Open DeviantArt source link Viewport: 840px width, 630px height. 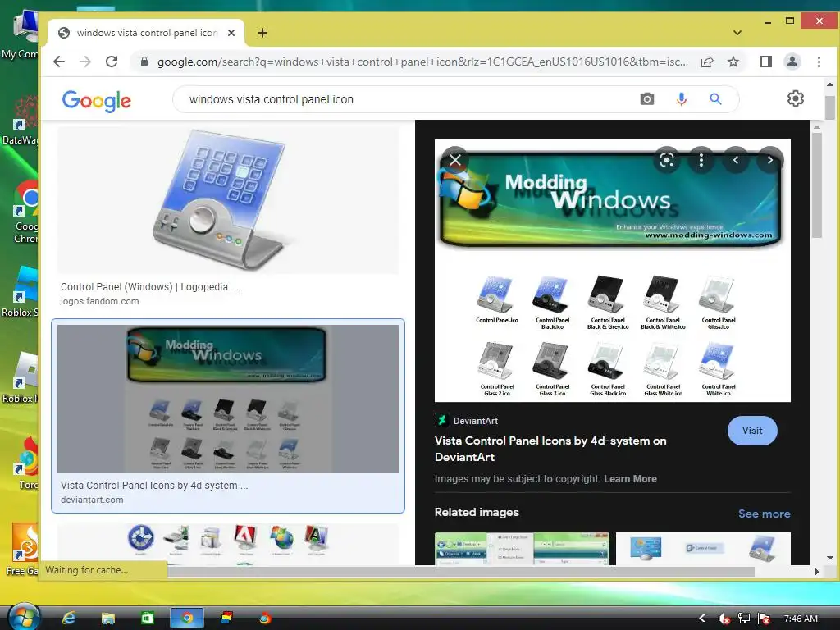click(467, 421)
